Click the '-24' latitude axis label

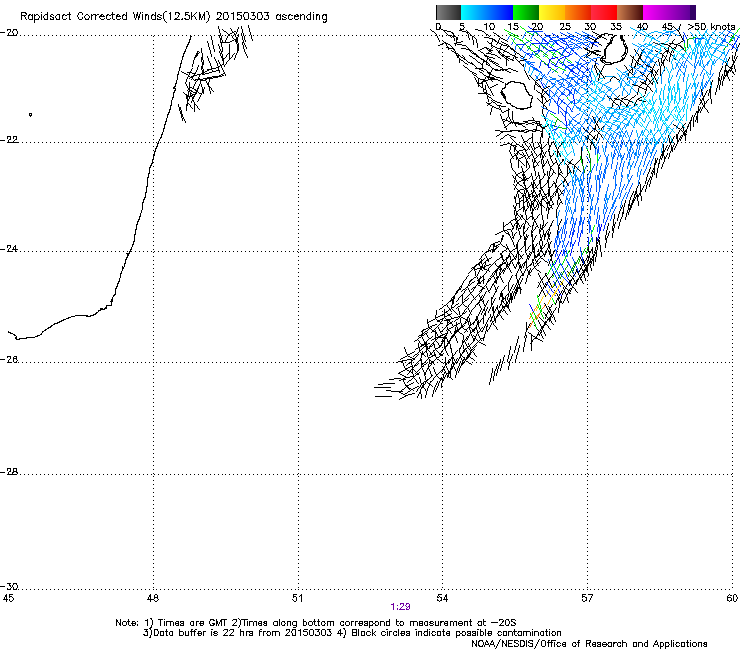9,249
